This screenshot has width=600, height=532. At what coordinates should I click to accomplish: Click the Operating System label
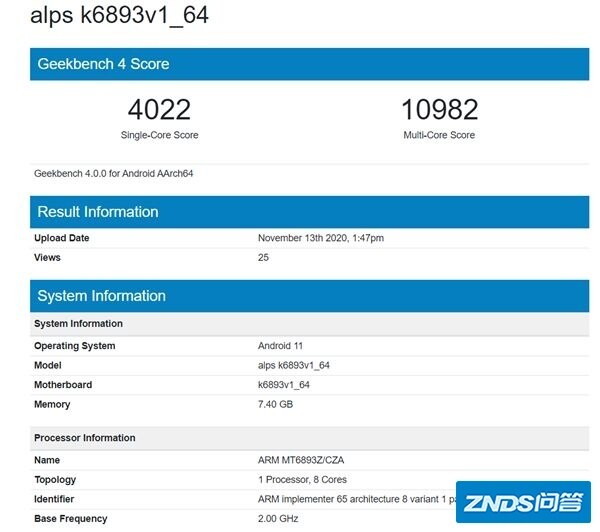75,346
